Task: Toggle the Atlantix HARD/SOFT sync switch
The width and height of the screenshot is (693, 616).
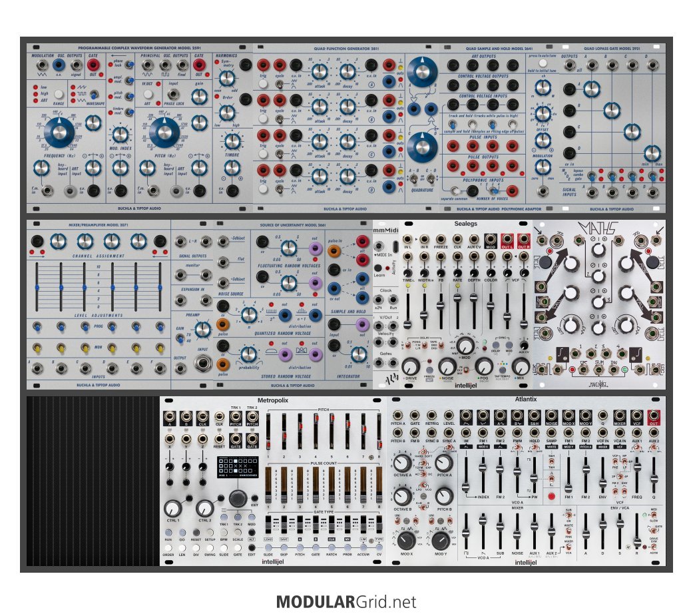Action: pyautogui.click(x=423, y=452)
